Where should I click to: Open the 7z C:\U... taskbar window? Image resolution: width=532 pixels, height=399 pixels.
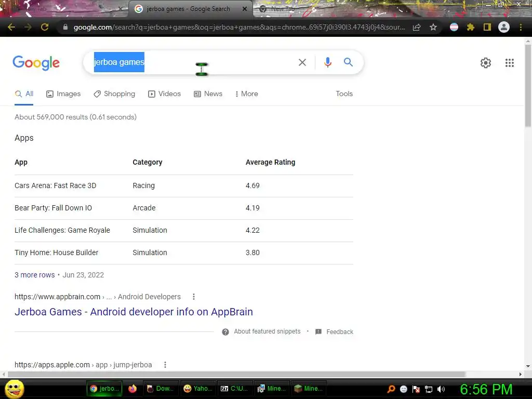[235, 389]
